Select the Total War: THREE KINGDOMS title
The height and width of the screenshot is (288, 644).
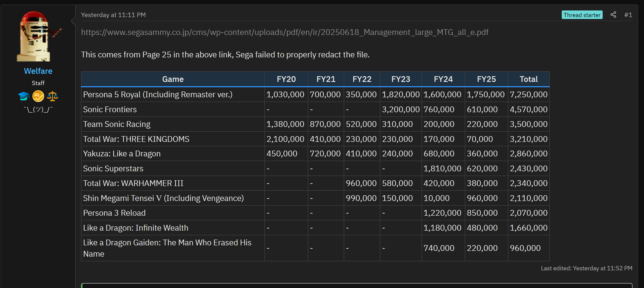[x=136, y=139]
